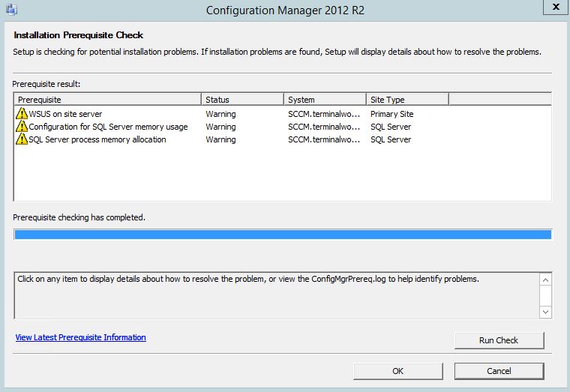Click the OK button

[x=398, y=371]
